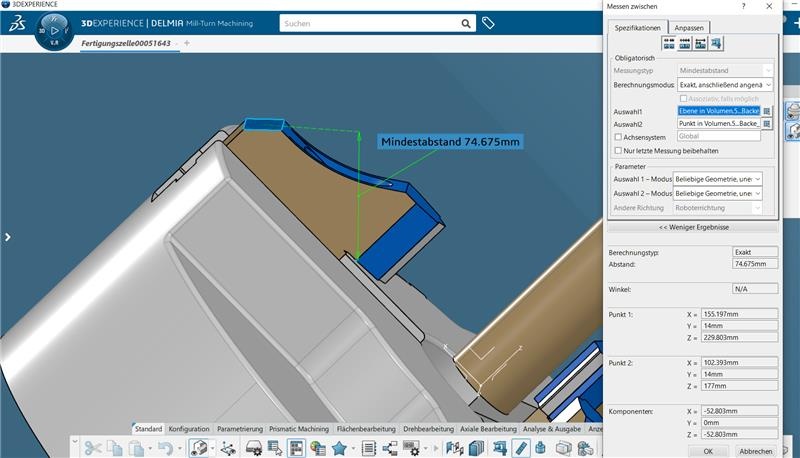Screen dimensions: 800x458
Task: Click the list icon beside Auswahl2 field
Action: click(767, 123)
